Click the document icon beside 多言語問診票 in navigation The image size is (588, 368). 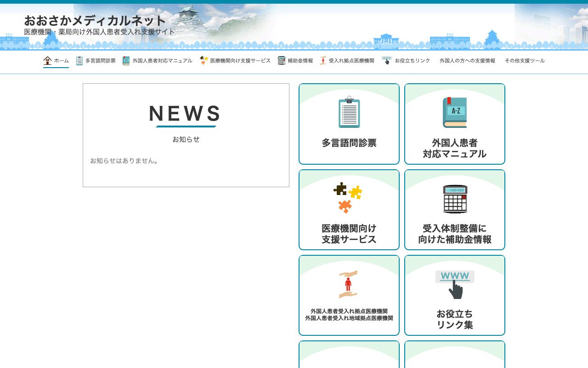pos(79,60)
